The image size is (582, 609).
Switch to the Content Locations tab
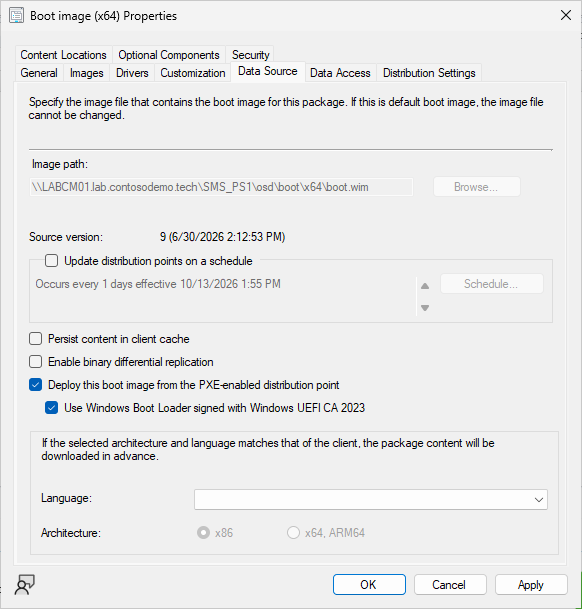[x=63, y=55]
